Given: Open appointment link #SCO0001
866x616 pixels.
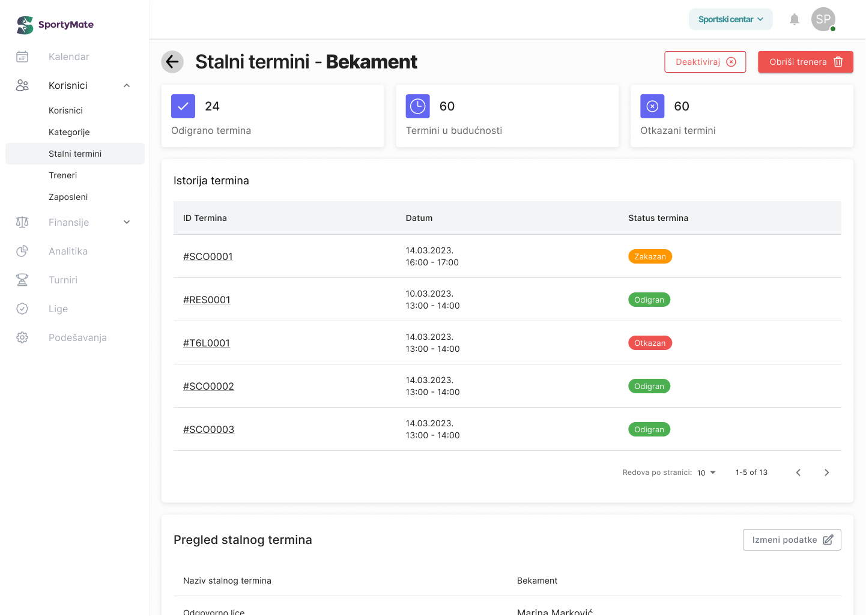Looking at the screenshot, I should 208,256.
